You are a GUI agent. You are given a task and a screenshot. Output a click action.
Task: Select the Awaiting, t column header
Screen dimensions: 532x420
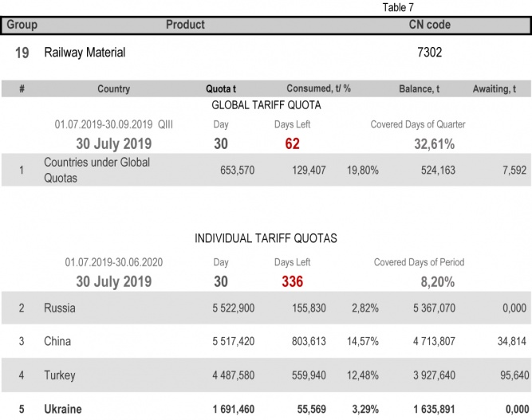point(499,89)
